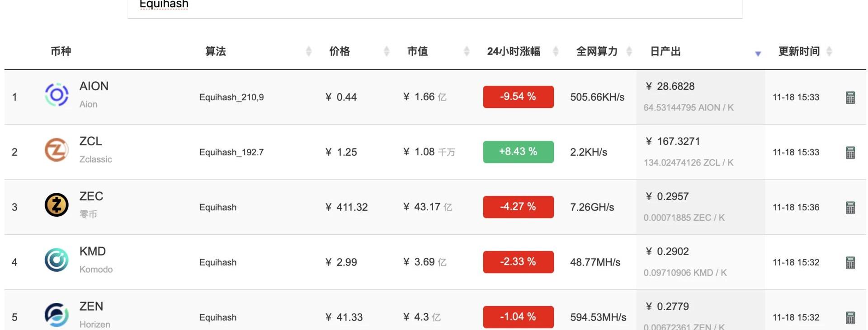Open the calculator for KMD row
868x330 pixels.
coord(850,263)
